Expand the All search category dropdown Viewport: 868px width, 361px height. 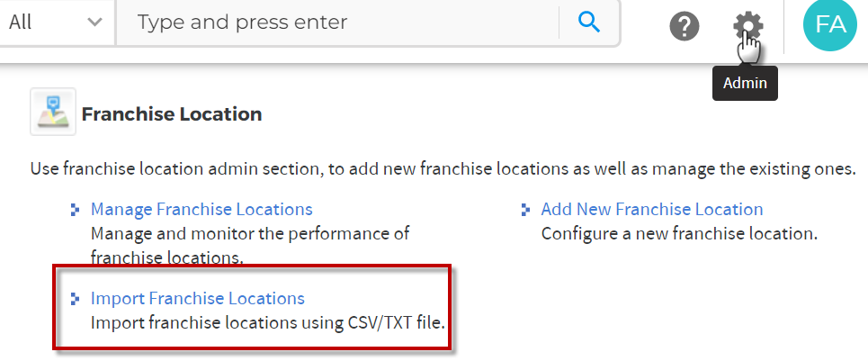tap(56, 23)
